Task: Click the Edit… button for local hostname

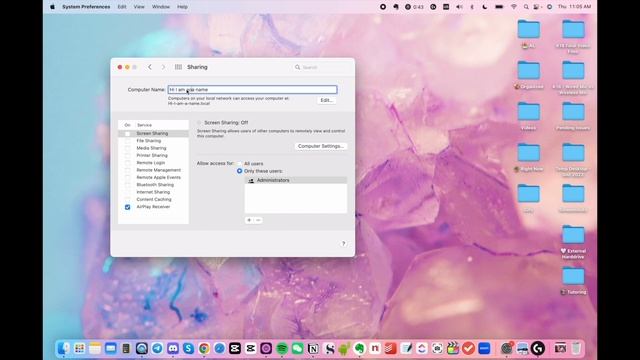Action: (326, 100)
